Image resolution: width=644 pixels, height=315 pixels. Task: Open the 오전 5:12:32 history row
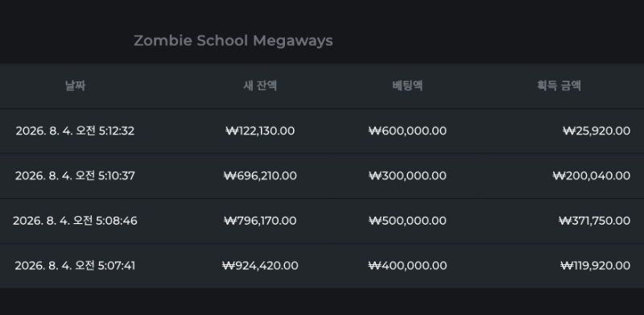[322, 131]
